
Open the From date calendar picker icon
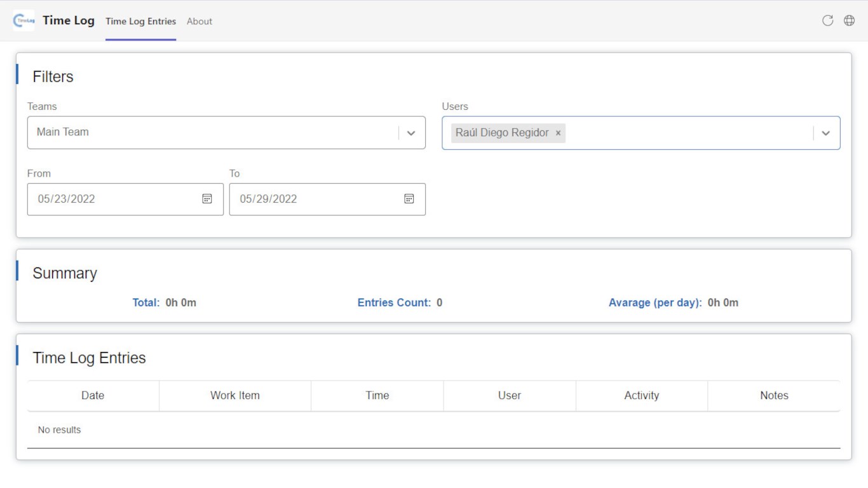pyautogui.click(x=207, y=199)
